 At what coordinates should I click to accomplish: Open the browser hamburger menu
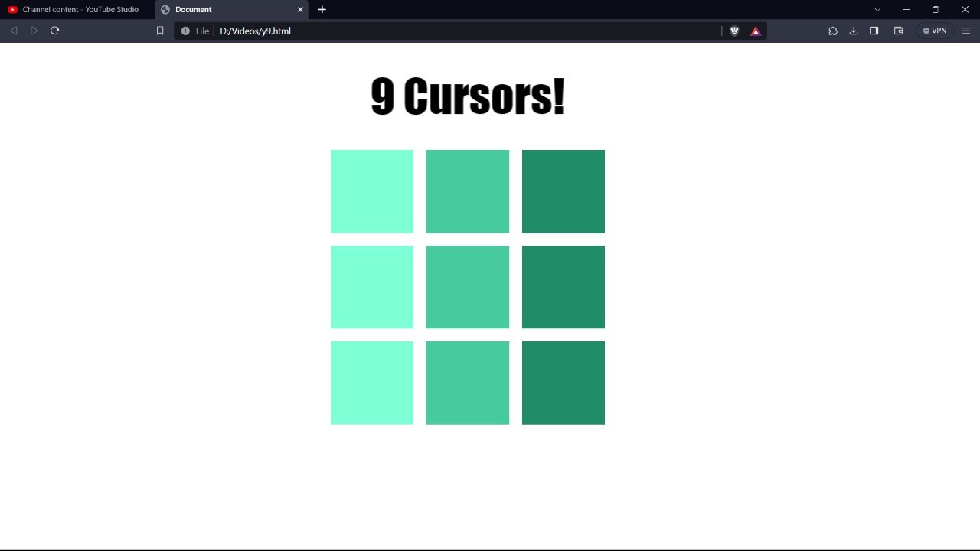(965, 31)
